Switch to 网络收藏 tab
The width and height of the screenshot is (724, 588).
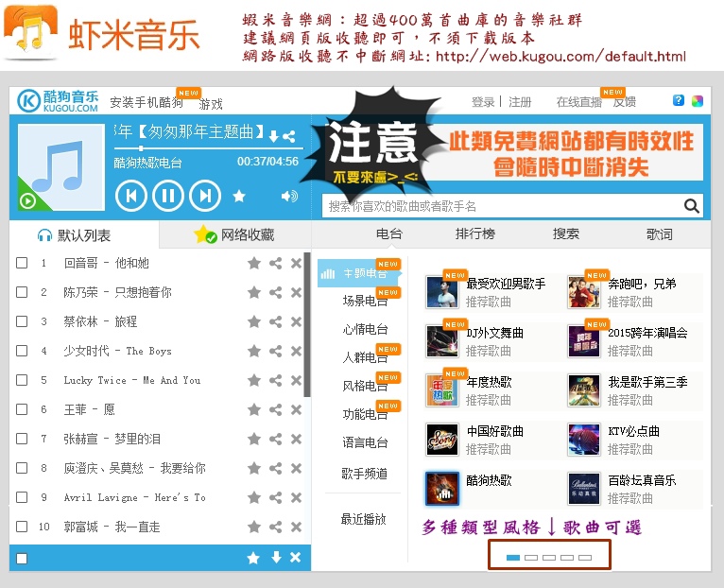235,234
